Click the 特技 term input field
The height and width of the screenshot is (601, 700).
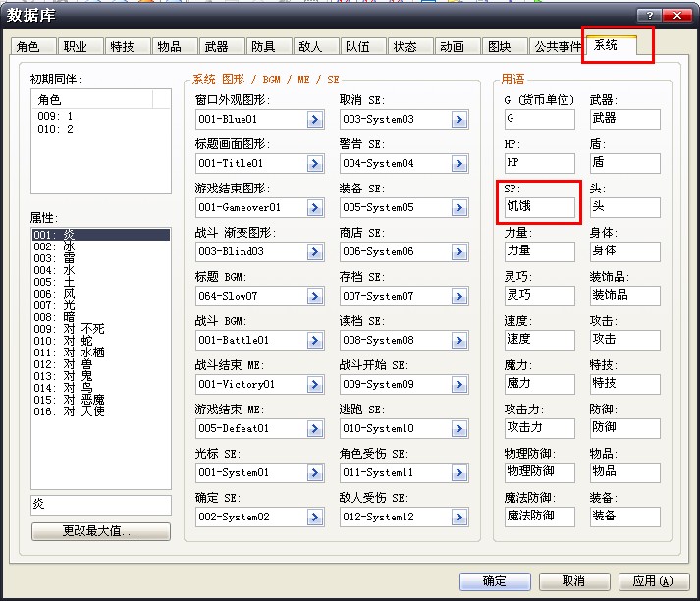click(625, 384)
